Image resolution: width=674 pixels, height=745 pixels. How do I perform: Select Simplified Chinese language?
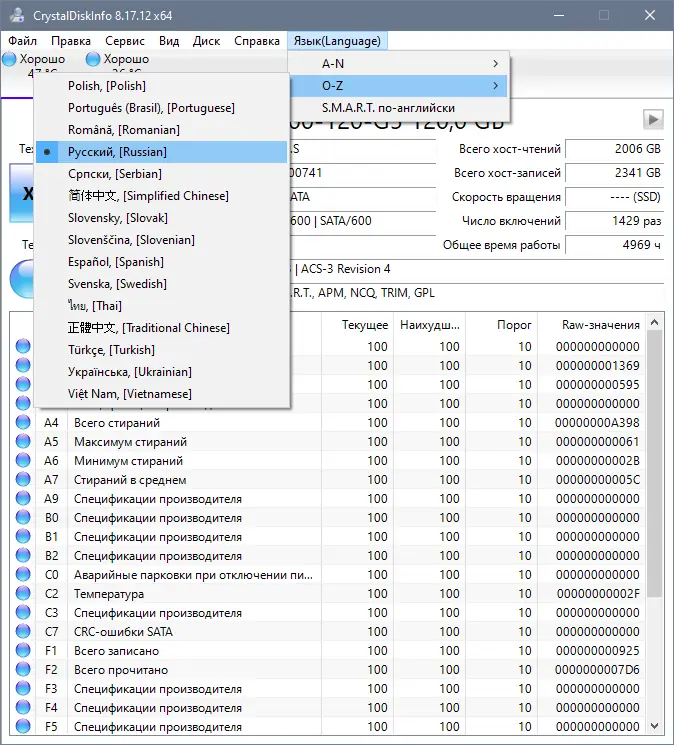pos(161,196)
